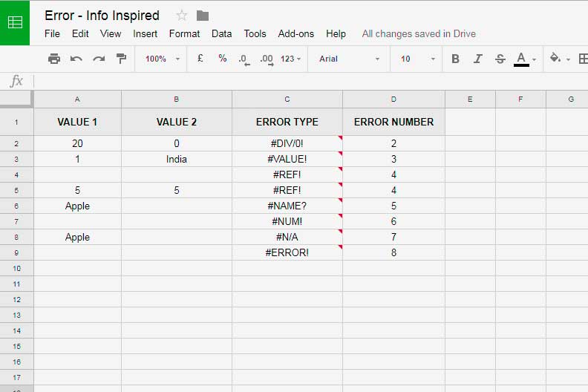Screen dimensions: 588x392
Task: Open the Help menu
Action: click(x=336, y=33)
